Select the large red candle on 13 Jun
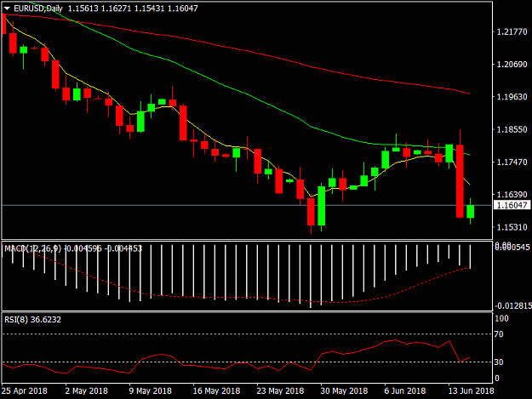Screen dimensions: 532x399 [460, 181]
